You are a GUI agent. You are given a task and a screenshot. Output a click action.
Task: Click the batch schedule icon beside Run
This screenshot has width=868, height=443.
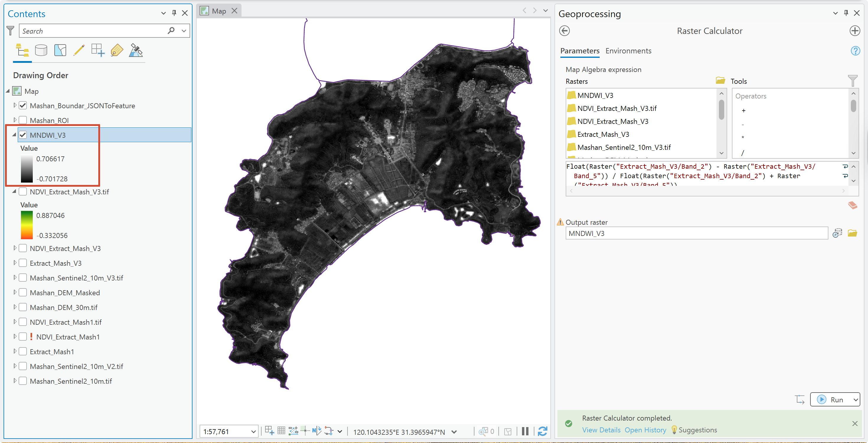coord(800,400)
